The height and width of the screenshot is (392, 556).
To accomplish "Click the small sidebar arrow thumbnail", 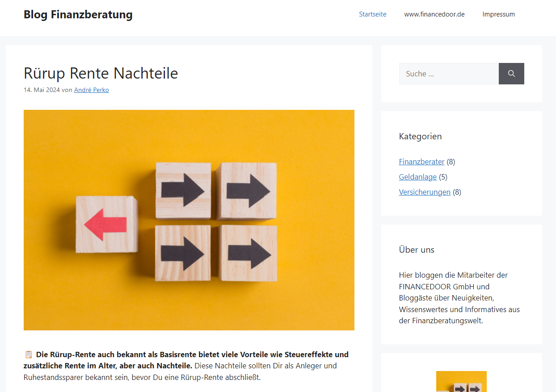I will 461,381.
